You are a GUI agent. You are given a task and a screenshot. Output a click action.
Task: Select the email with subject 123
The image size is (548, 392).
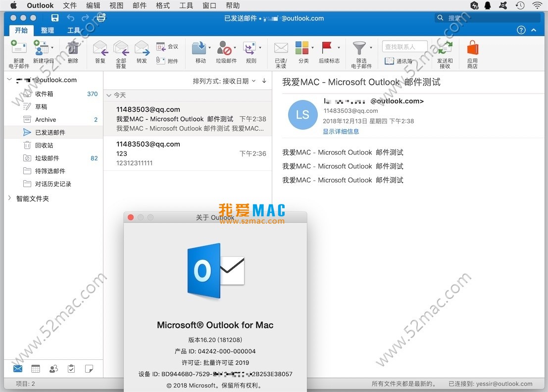point(188,153)
